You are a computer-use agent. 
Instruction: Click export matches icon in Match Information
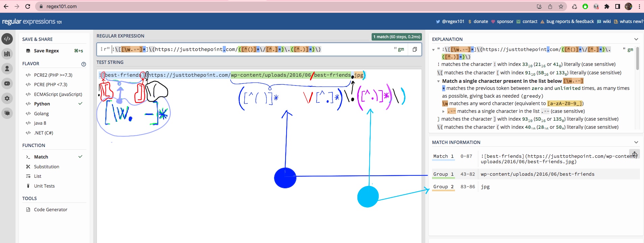(x=635, y=154)
